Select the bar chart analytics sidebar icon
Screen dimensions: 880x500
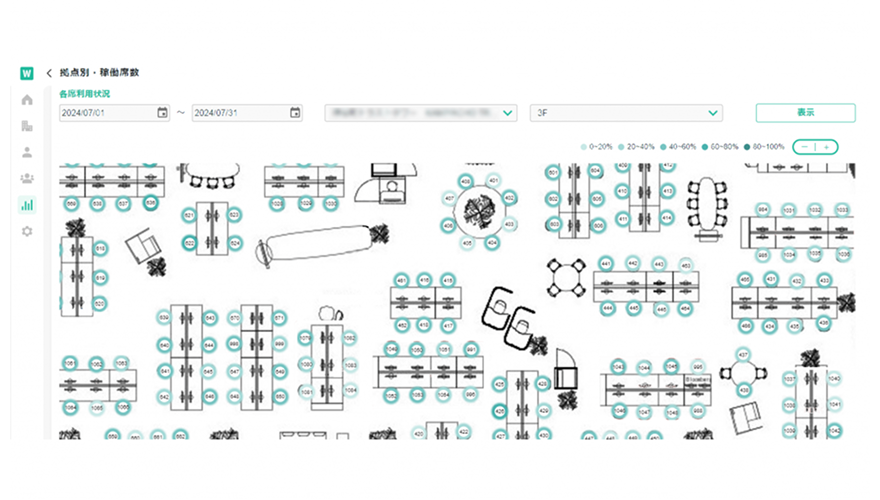pyautogui.click(x=27, y=205)
